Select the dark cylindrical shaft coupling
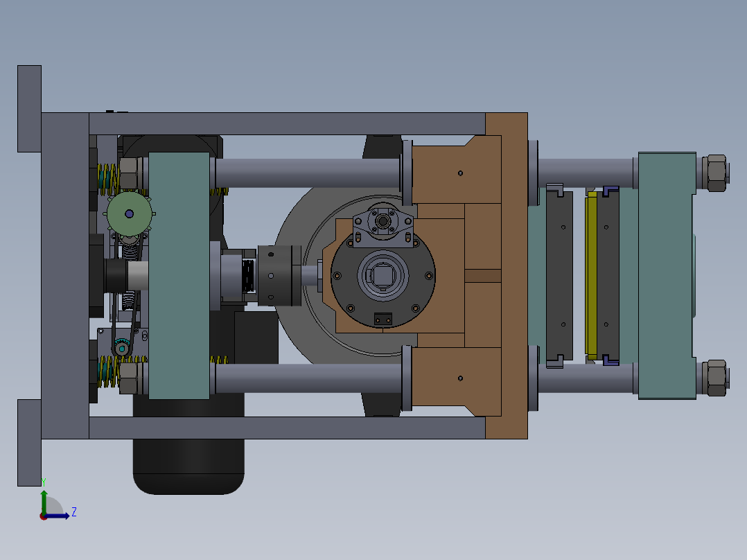This screenshot has width=747, height=560. pyautogui.click(x=280, y=275)
